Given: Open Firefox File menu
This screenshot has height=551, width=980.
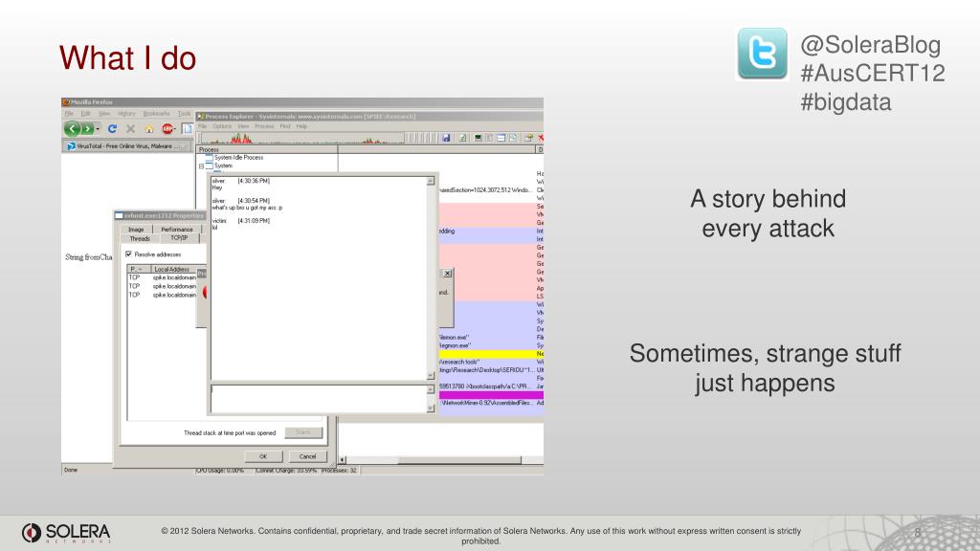Looking at the screenshot, I should coord(69,114).
